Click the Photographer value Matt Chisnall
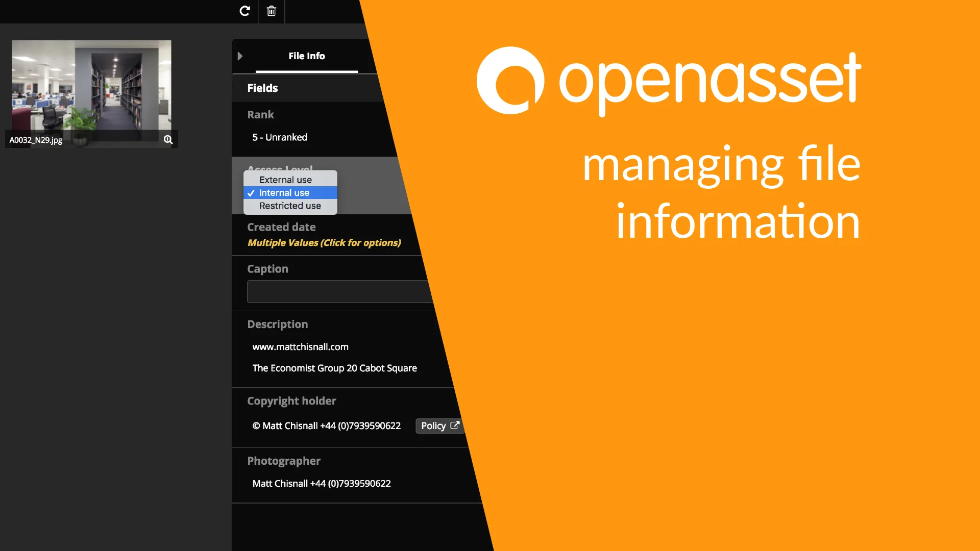Screen dimensions: 980x551 click(x=322, y=484)
